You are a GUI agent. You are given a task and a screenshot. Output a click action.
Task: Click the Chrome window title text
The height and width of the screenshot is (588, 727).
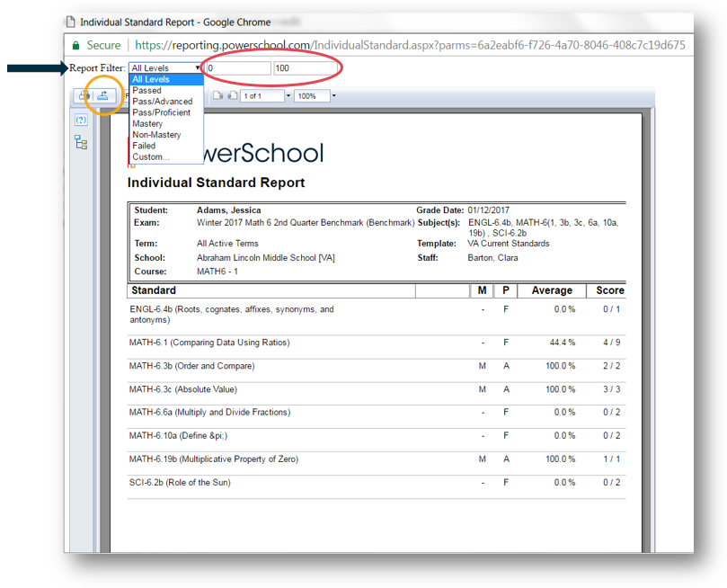[x=175, y=22]
